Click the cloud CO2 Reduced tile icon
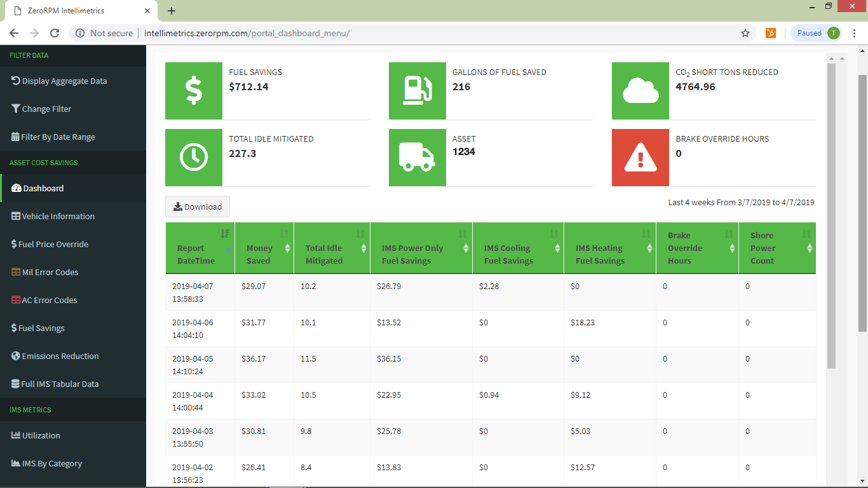This screenshot has height=488, width=868. (x=641, y=91)
